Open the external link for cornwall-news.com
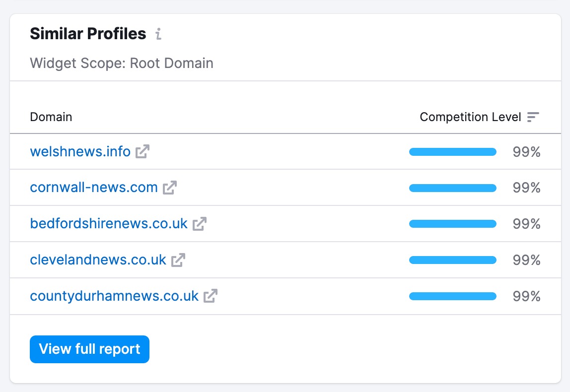570x392 pixels. [x=170, y=188]
